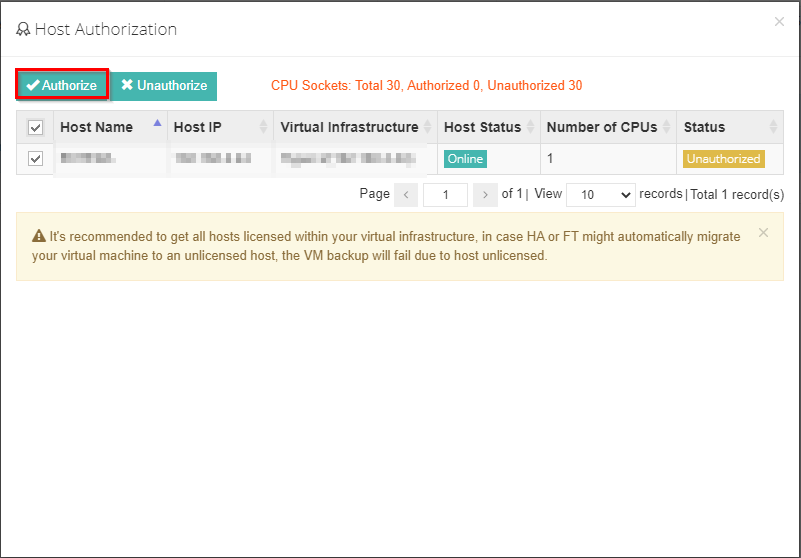801x558 pixels.
Task: Sort by Number of CPUs column
Action: [x=608, y=127]
